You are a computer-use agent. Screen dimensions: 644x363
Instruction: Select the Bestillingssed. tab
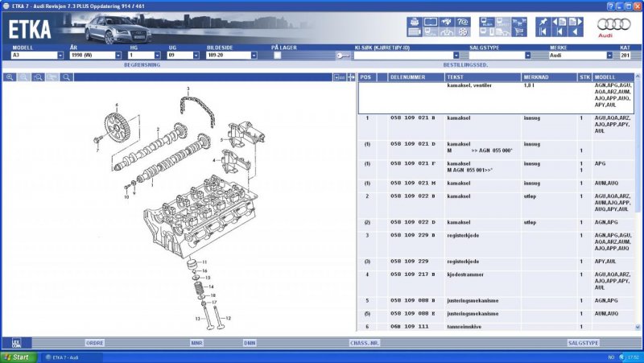464,64
